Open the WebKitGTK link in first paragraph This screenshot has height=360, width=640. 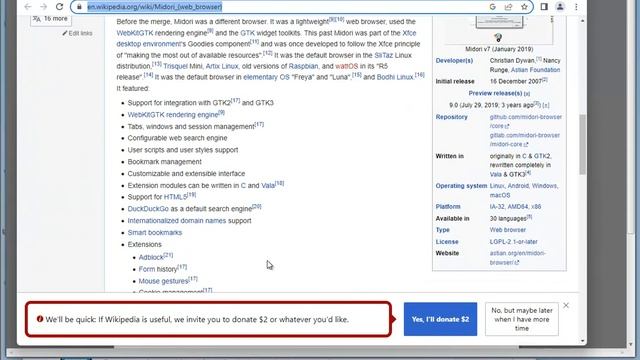(x=135, y=33)
